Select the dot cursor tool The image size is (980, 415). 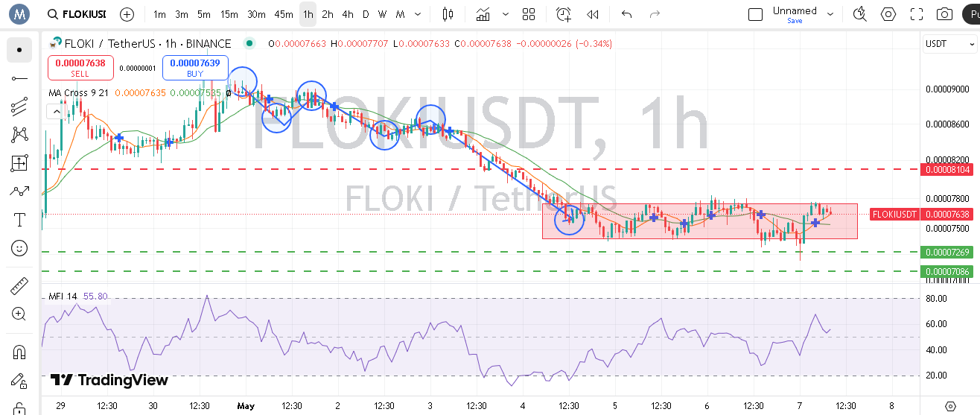(x=19, y=50)
